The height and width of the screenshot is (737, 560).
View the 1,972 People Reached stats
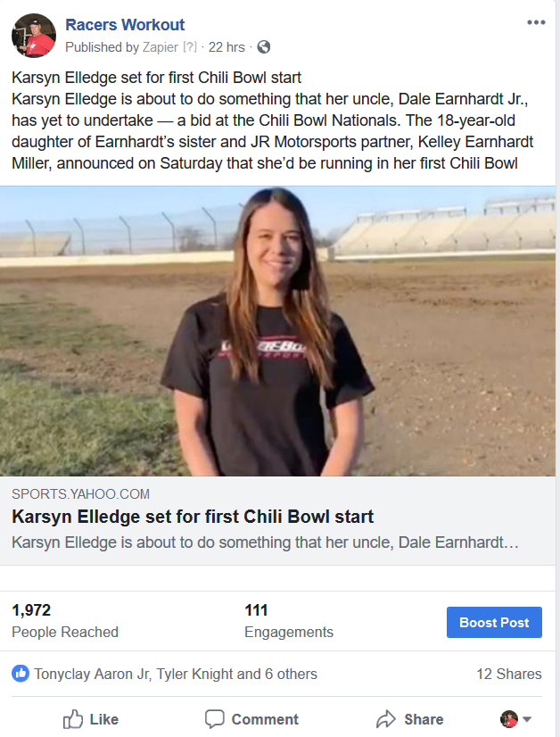tap(65, 621)
